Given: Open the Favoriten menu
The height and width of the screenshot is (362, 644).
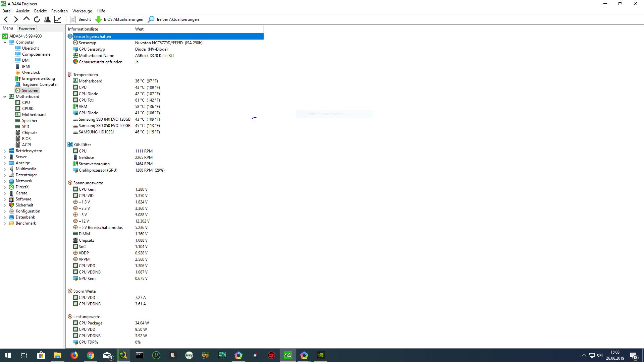Looking at the screenshot, I should [x=59, y=11].
